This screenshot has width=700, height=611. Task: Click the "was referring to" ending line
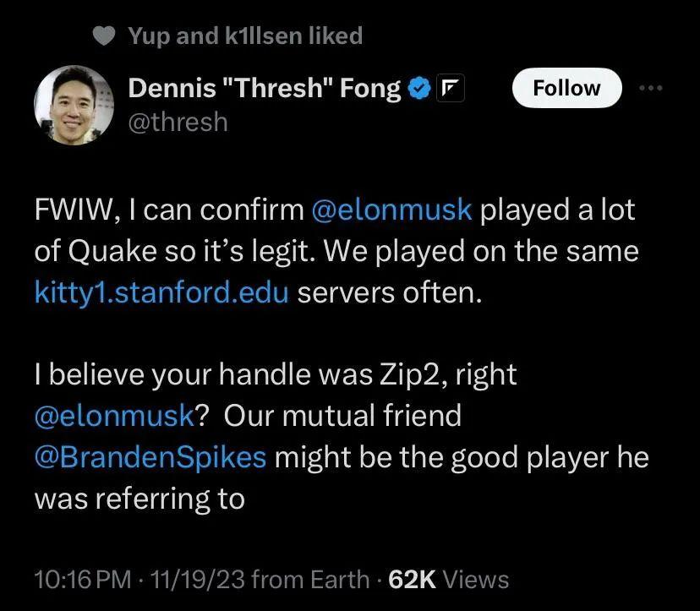click(x=139, y=498)
